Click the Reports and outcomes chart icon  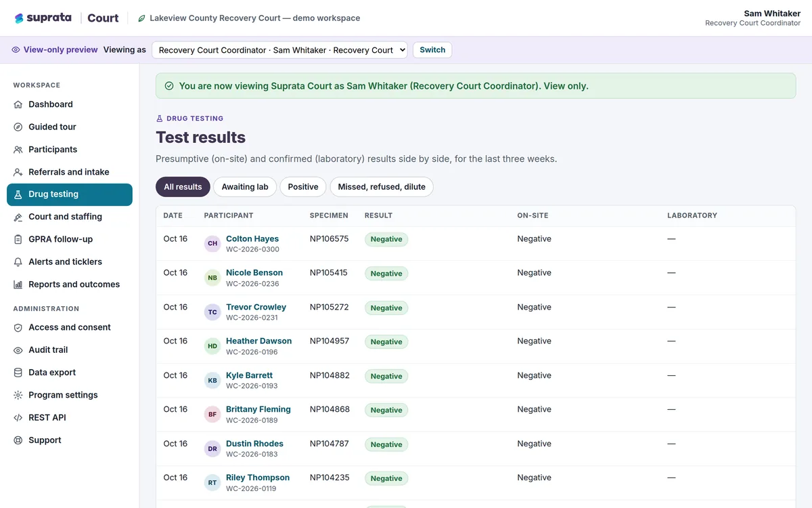pos(18,284)
